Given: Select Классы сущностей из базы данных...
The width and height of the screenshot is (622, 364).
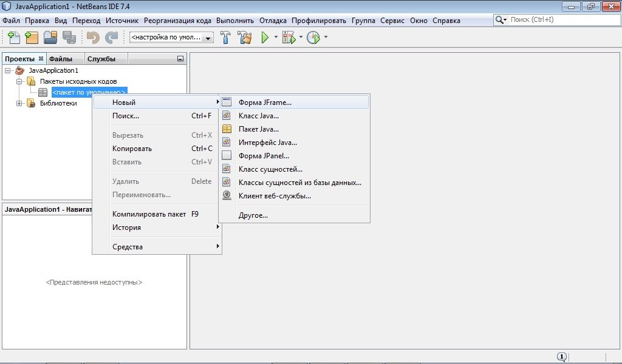Looking at the screenshot, I should tap(295, 183).
